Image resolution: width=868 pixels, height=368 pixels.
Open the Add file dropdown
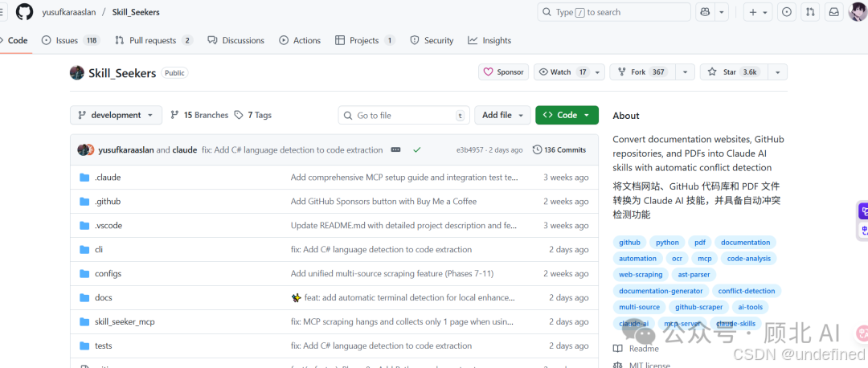tap(502, 115)
